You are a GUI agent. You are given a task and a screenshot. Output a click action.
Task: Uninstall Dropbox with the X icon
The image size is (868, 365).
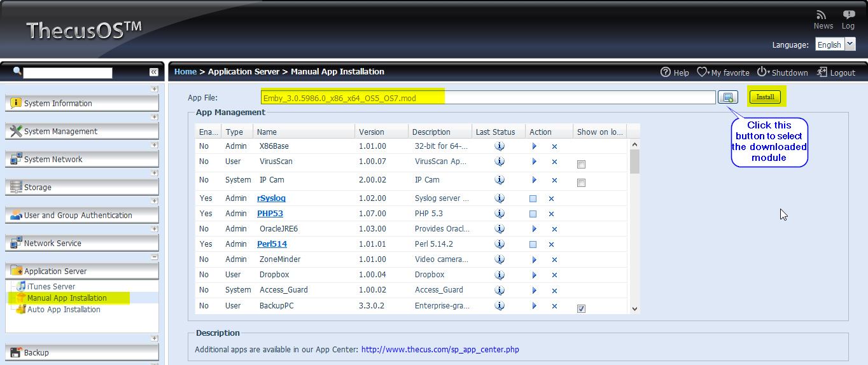coord(554,275)
